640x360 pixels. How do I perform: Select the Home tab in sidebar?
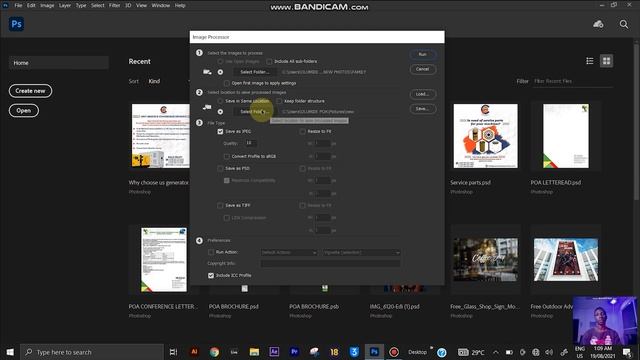59,63
